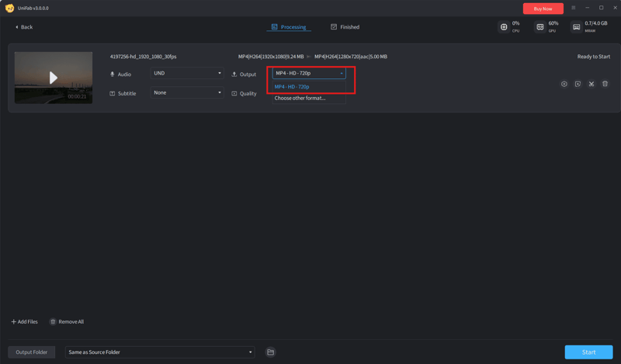621x364 pixels.
Task: Click the scissors trim icon
Action: tap(592, 84)
